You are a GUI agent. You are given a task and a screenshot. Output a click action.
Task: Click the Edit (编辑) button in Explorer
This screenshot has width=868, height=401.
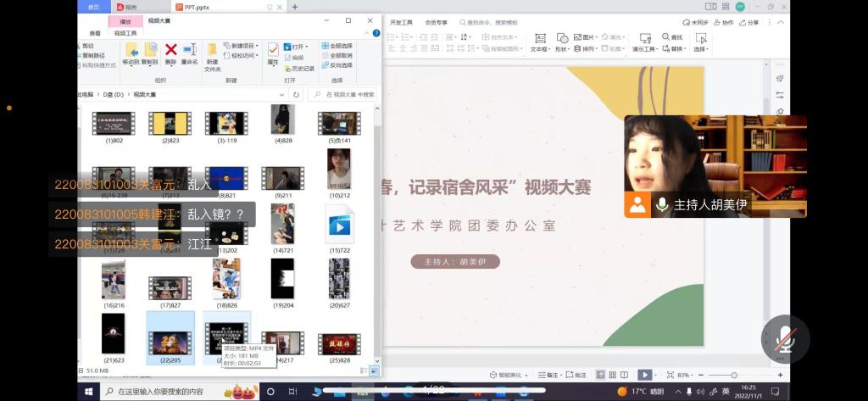click(294, 58)
